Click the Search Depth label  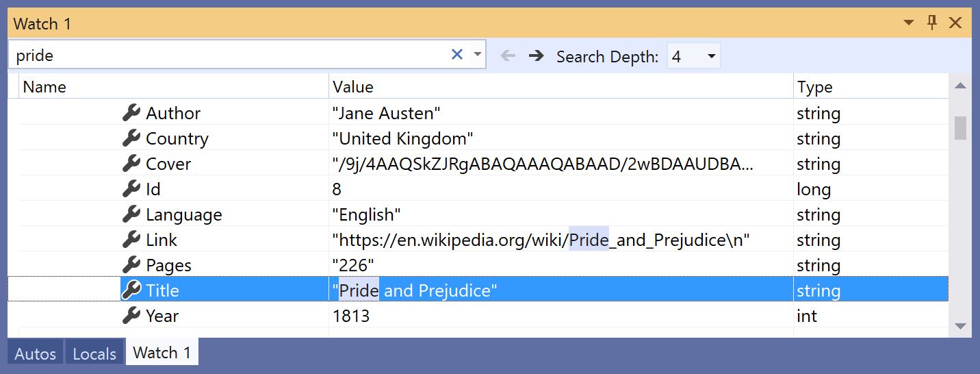pyautogui.click(x=608, y=56)
